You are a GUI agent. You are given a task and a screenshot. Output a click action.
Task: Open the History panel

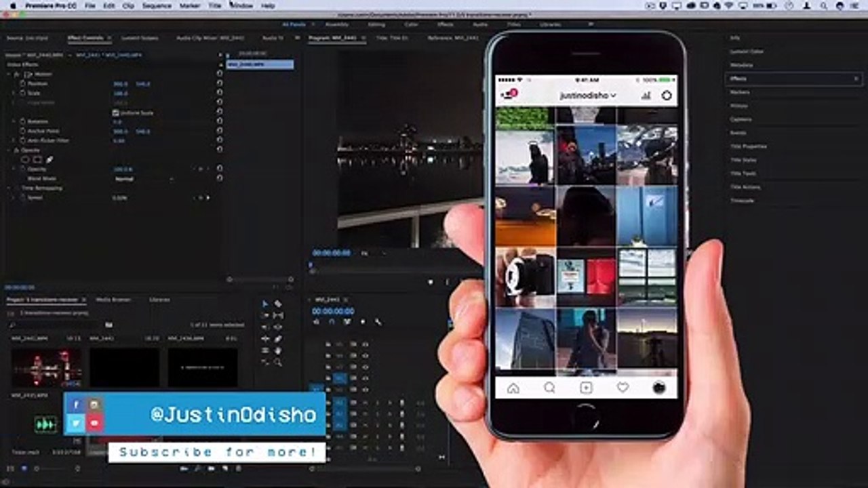[x=738, y=106]
